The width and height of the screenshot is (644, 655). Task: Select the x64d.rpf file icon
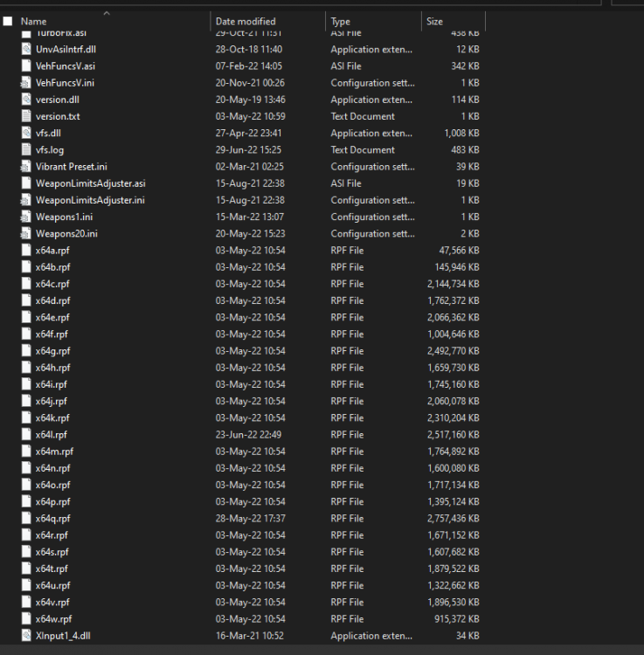[x=26, y=300]
